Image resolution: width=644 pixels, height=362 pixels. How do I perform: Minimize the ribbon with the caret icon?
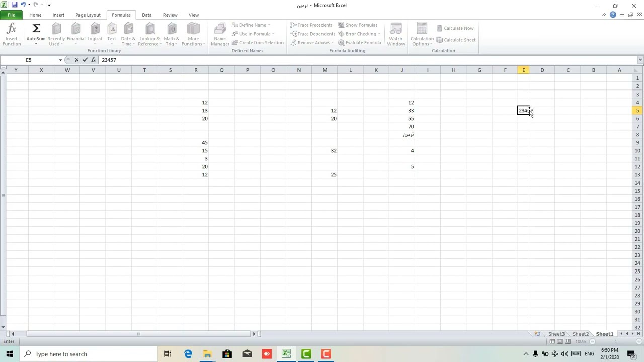point(604,15)
